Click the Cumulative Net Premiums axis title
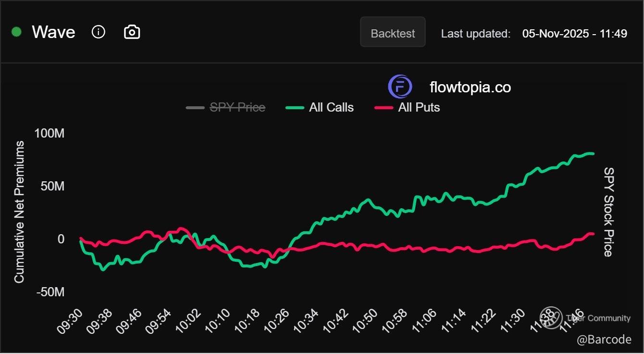Viewport: 644px width, 354px height. tap(19, 212)
